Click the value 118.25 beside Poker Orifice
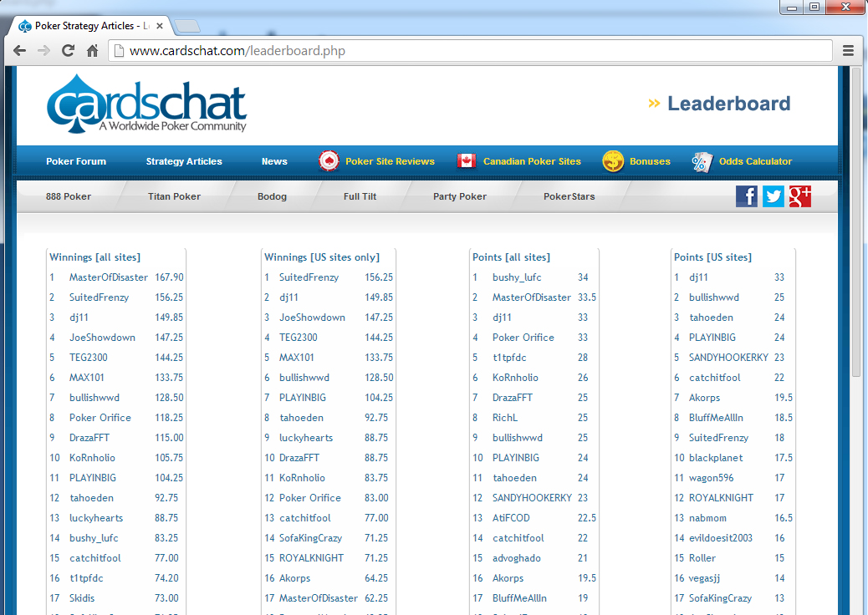Image resolution: width=868 pixels, height=615 pixels. (169, 418)
